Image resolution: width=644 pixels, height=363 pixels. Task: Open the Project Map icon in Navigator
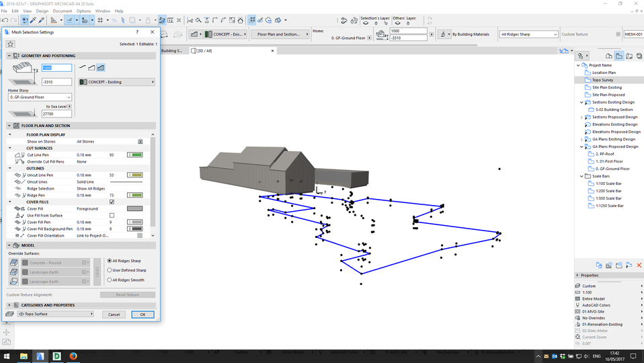click(609, 56)
